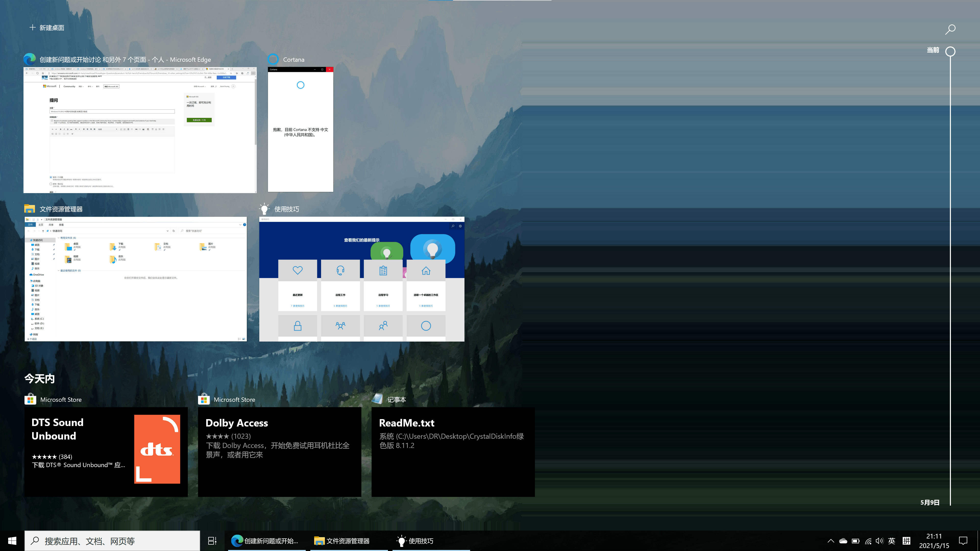980x551 pixels.
Task: Toggle the 英 input mode indicator
Action: (892, 541)
